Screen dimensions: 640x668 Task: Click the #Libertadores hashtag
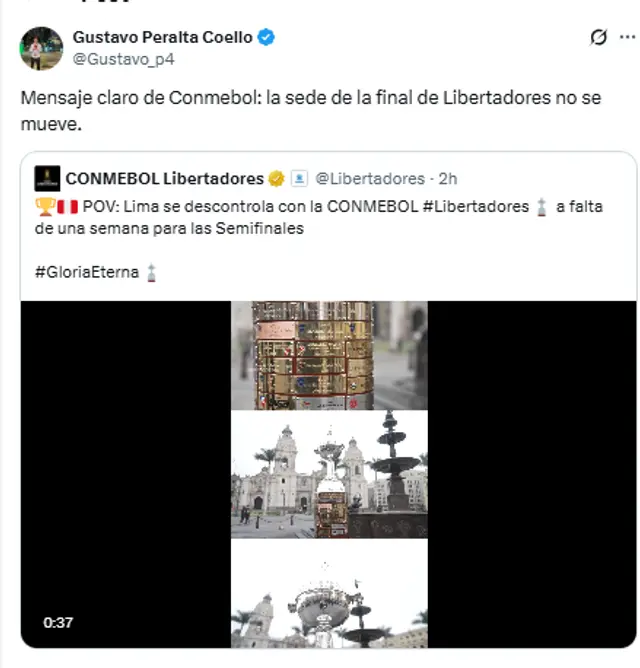coord(476,207)
